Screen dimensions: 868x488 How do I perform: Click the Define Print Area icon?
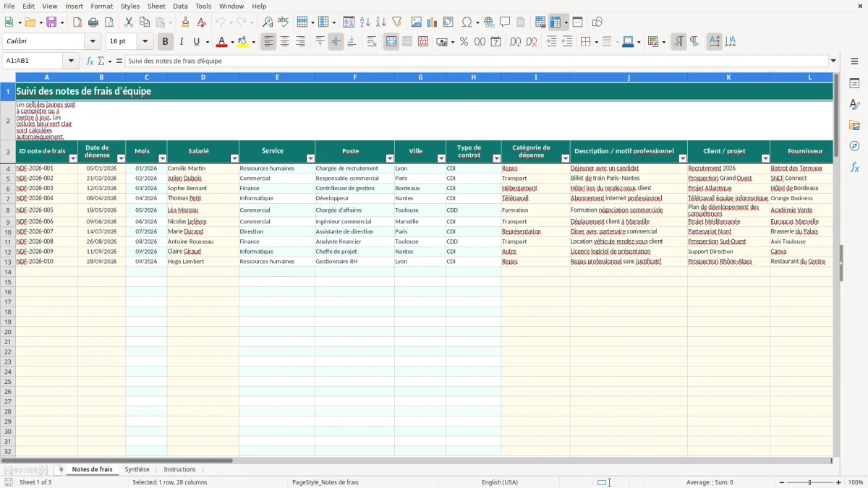[x=540, y=22]
